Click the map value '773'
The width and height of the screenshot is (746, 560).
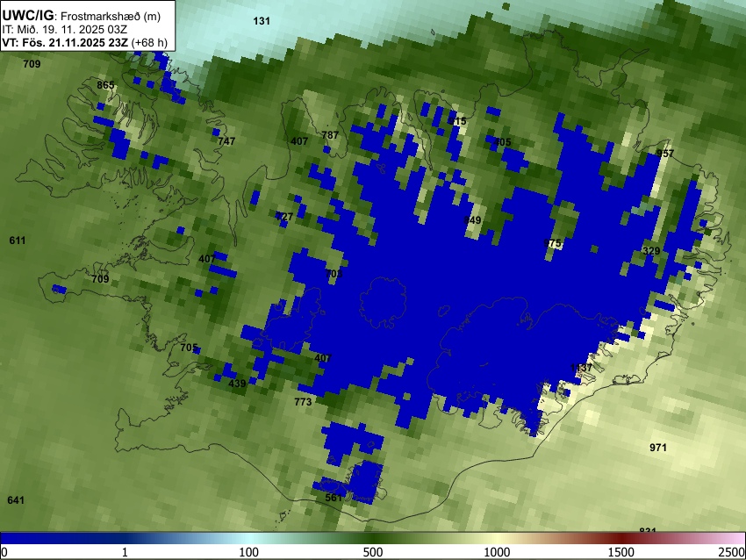tap(303, 402)
